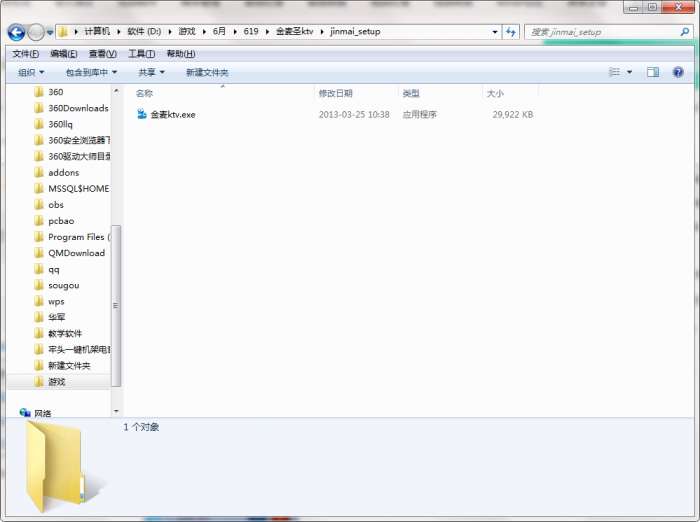The image size is (700, 522).
Task: Expand the 共享 toolbar dropdown
Action: click(x=151, y=72)
